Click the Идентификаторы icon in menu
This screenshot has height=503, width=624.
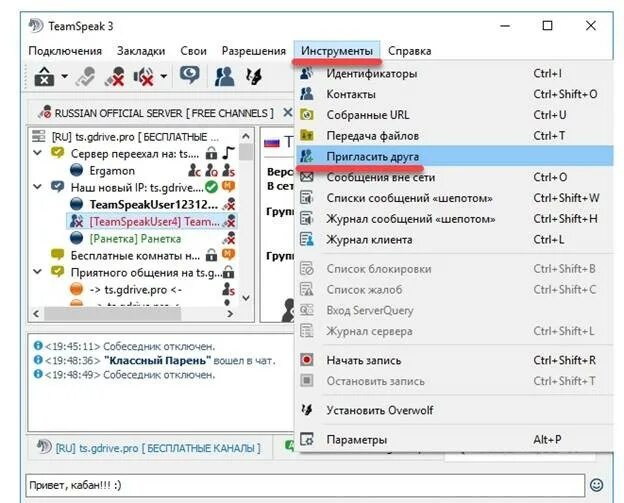[307, 73]
